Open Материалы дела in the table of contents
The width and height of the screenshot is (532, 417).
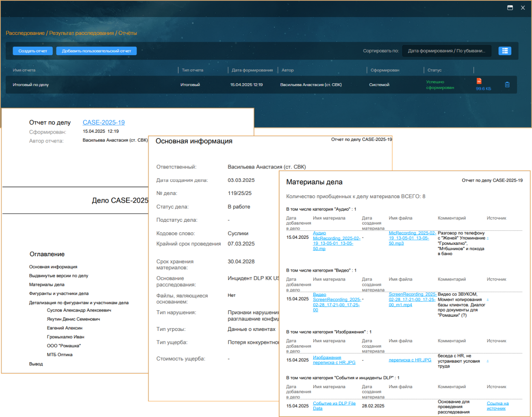pyautogui.click(x=47, y=285)
